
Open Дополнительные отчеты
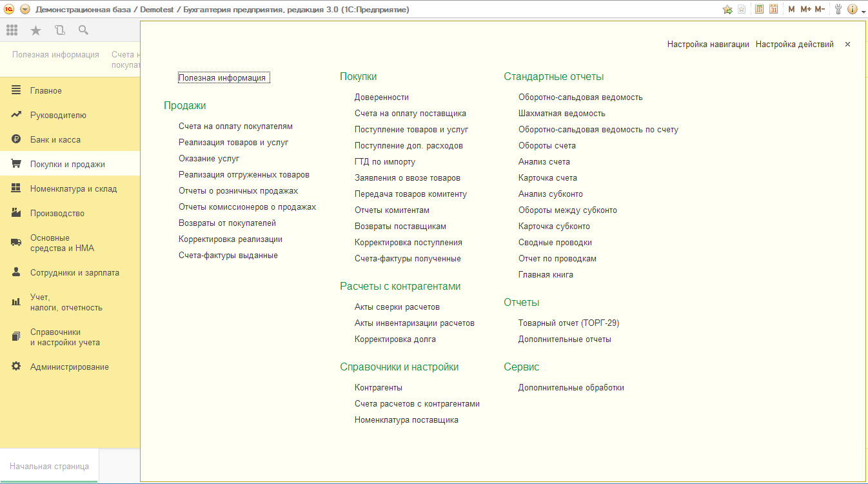click(x=565, y=339)
